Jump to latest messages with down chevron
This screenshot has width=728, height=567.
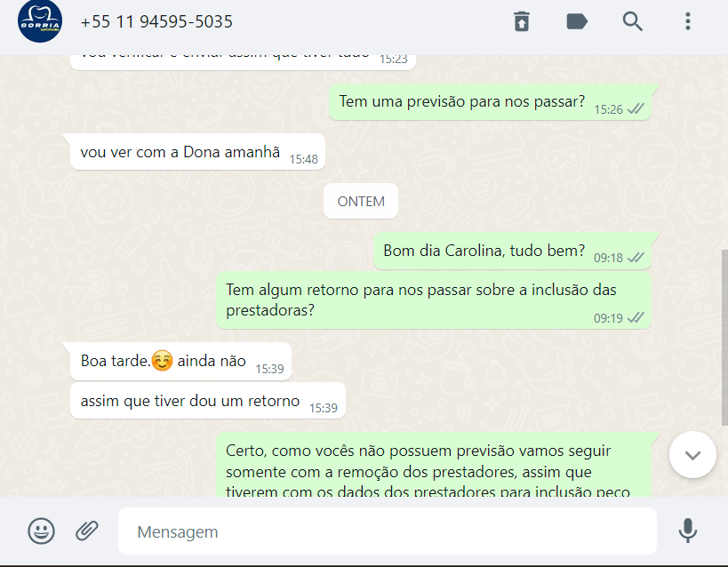692,455
